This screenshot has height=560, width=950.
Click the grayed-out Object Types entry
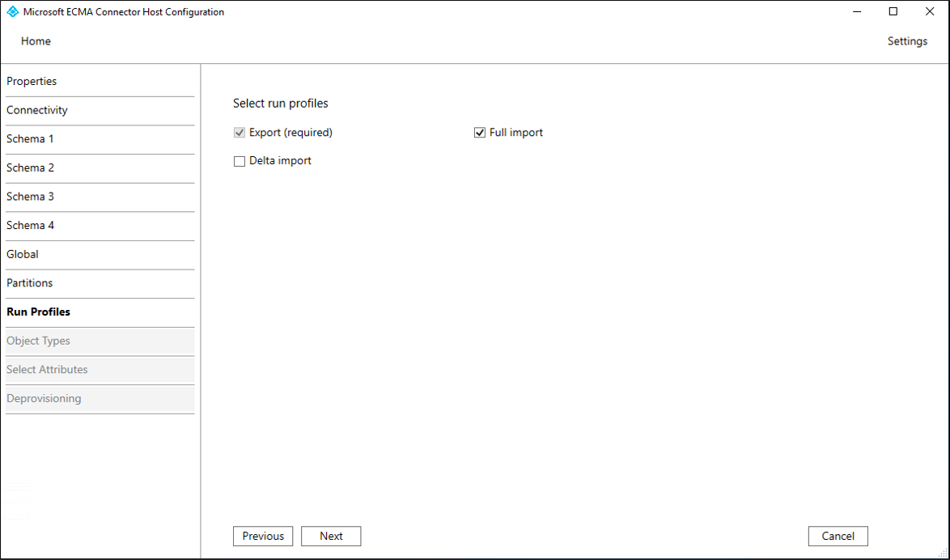37,341
